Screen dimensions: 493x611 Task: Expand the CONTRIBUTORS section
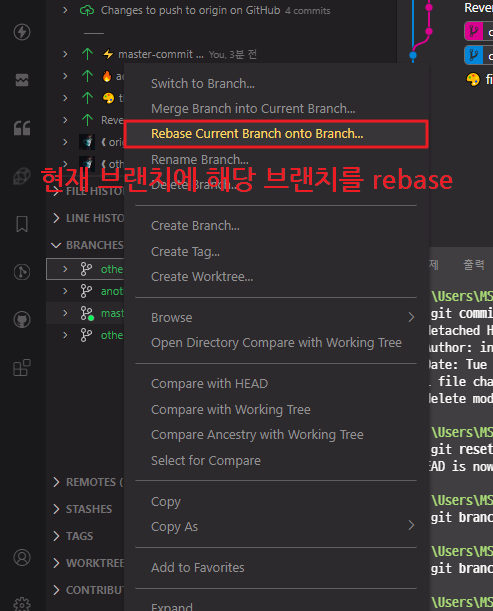(x=56, y=590)
